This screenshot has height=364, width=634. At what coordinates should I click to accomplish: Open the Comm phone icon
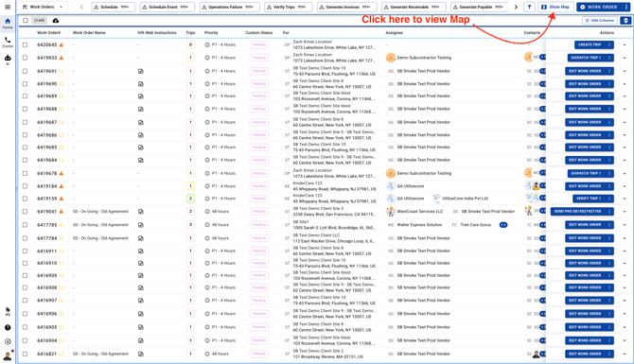pyautogui.click(x=8, y=42)
